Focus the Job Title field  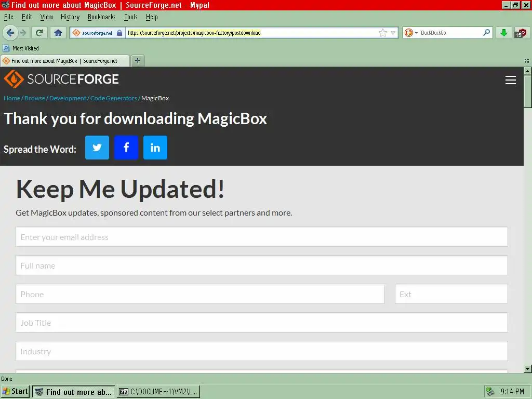[x=262, y=322]
